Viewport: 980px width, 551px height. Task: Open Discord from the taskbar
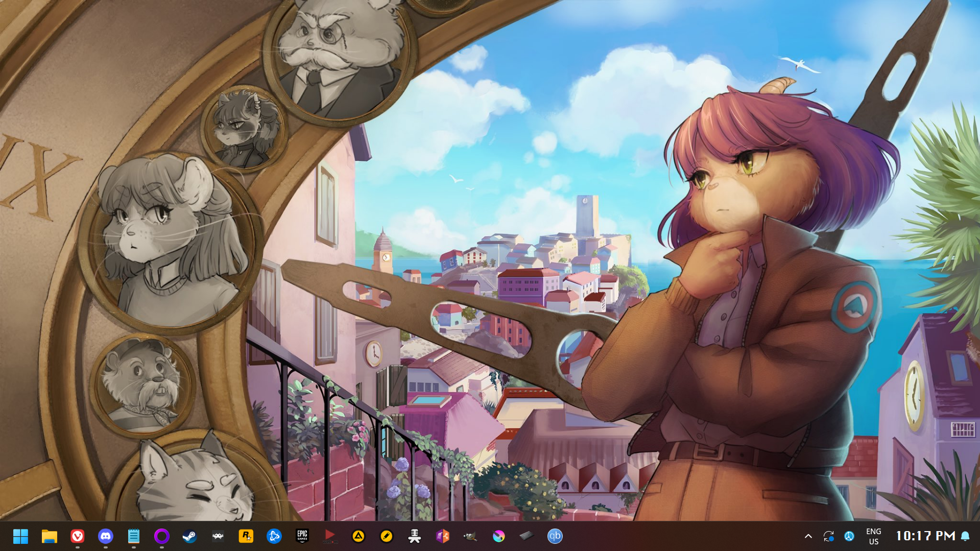pyautogui.click(x=106, y=536)
